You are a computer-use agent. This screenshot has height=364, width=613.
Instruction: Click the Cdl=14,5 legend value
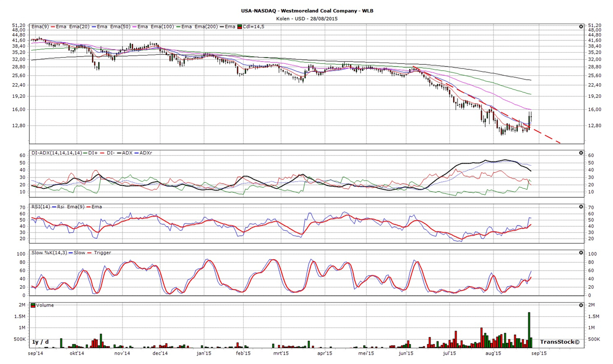click(254, 27)
